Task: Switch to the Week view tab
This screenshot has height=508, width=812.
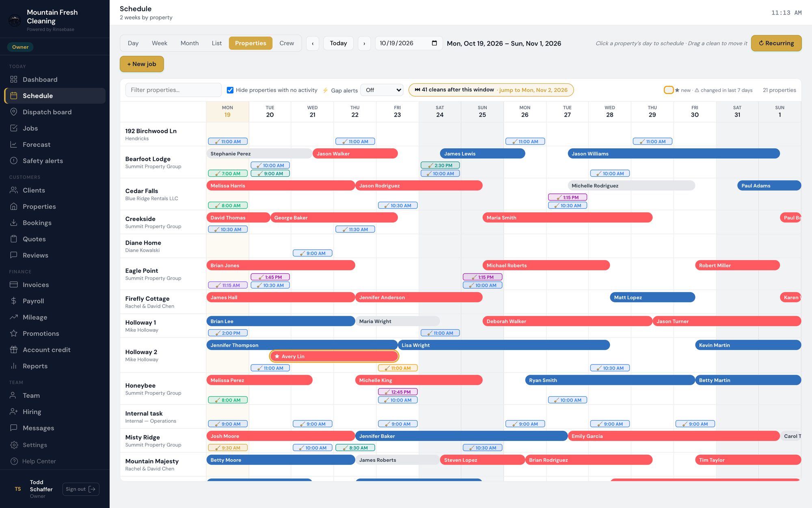Action: click(x=160, y=43)
